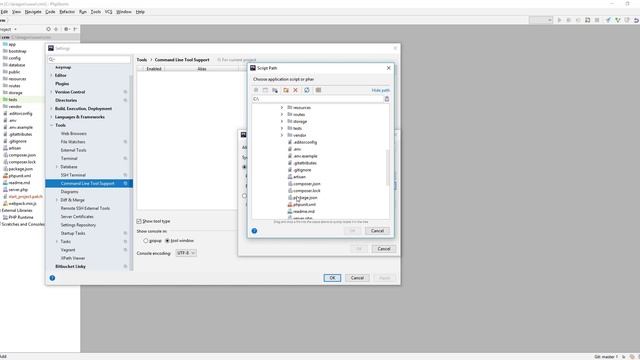Select the popup console radio button
640x360 pixels.
pos(146,241)
